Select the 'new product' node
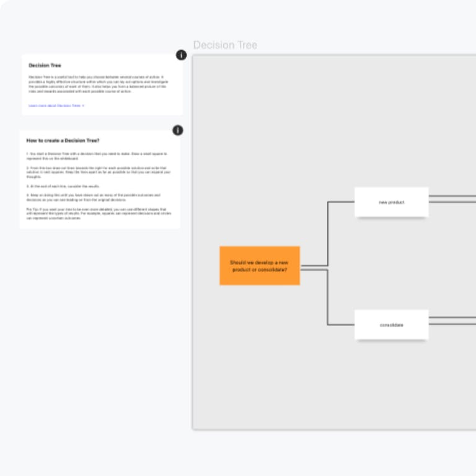 (x=392, y=202)
